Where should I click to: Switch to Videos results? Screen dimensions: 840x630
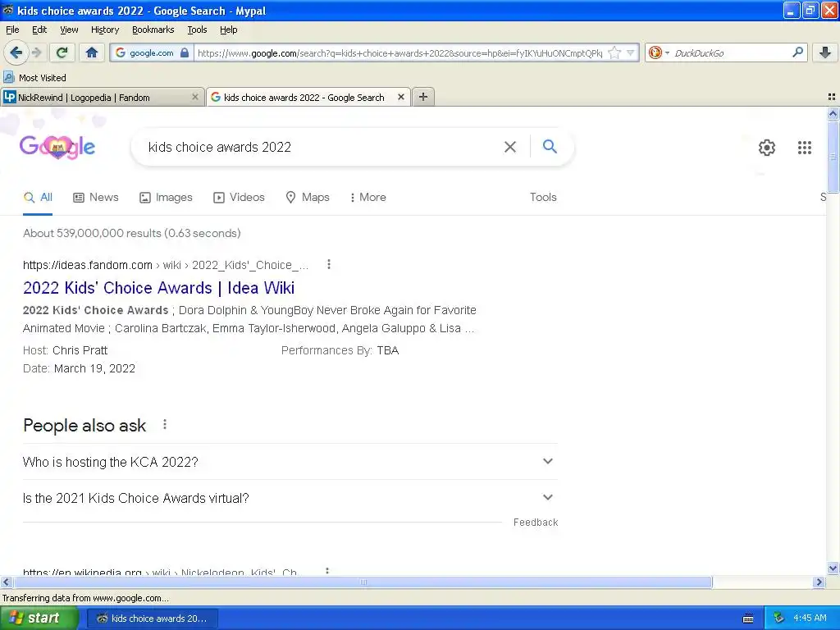click(x=239, y=197)
